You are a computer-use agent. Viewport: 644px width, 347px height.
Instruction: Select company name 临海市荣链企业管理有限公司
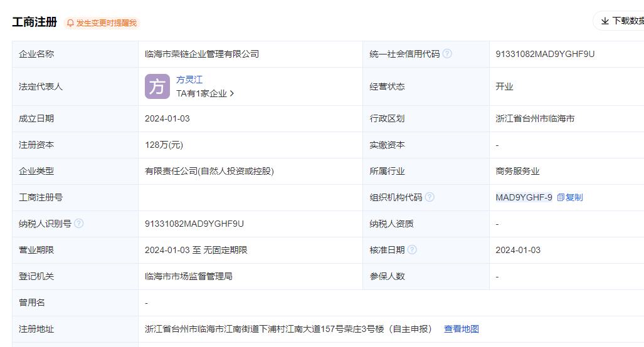pos(202,54)
